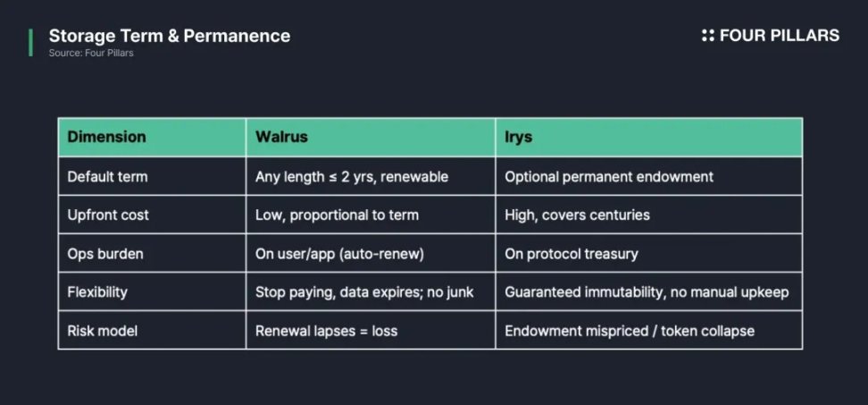This screenshot has height=405, width=868.
Task: Click the green accent bar beside the title
Action: [x=30, y=42]
